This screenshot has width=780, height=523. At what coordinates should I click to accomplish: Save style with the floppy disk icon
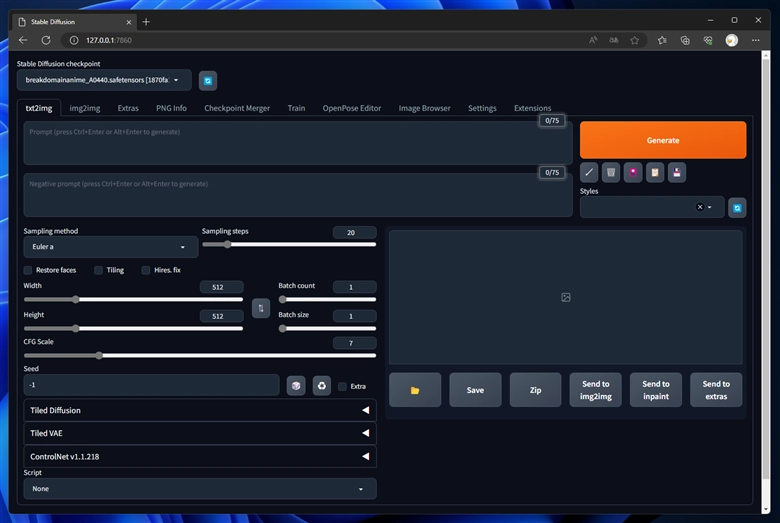[677, 173]
